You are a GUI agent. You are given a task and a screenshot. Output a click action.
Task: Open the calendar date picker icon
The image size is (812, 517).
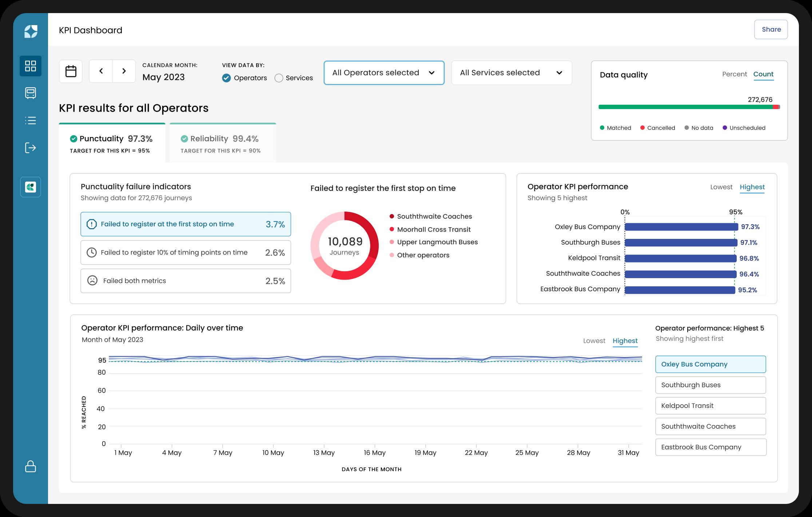[71, 71]
